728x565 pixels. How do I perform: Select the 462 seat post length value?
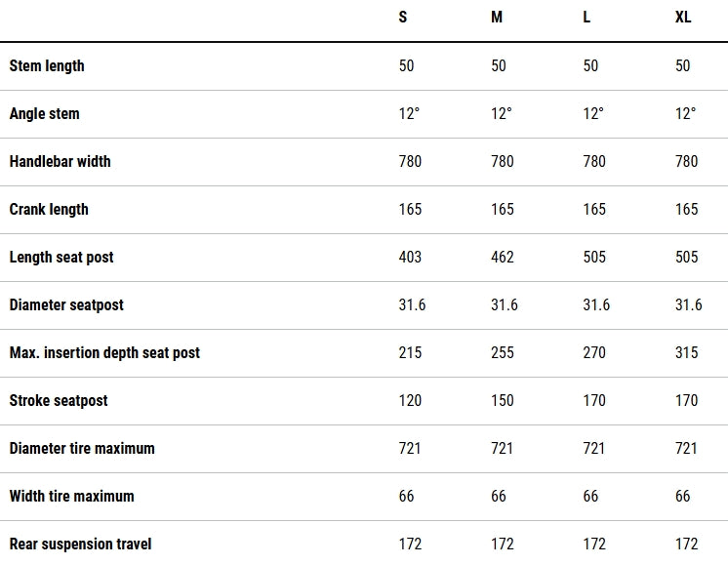(x=503, y=257)
